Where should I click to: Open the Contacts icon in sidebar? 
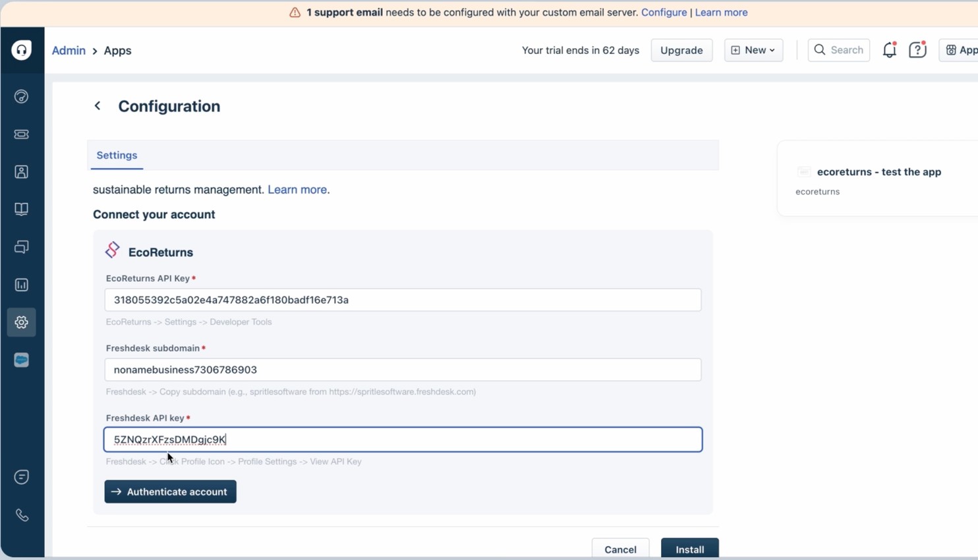22,172
